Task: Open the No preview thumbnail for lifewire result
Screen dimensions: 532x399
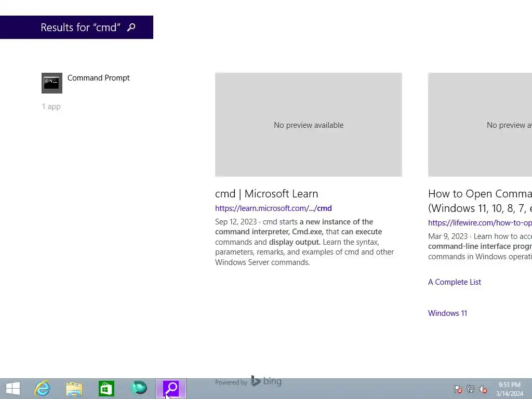Action: click(x=480, y=125)
